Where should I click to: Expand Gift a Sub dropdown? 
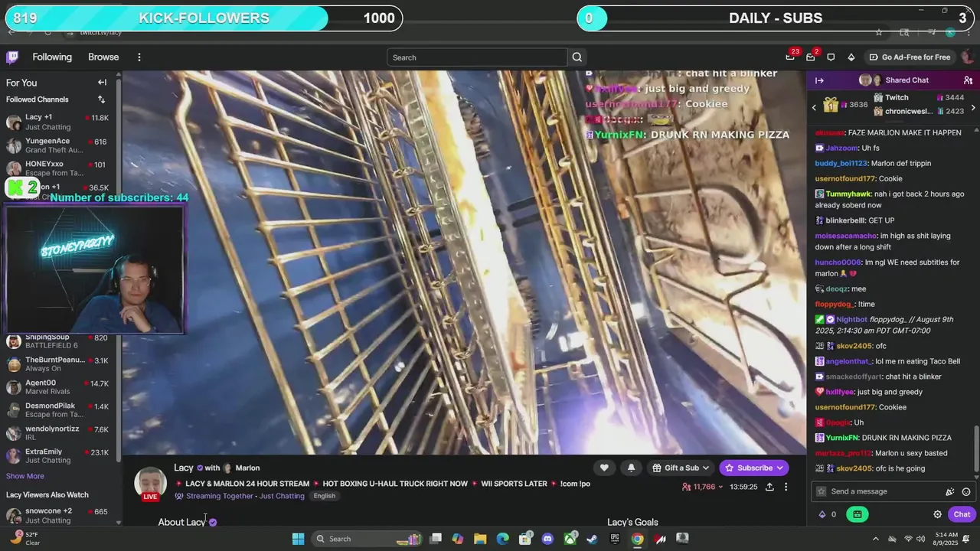tap(681, 468)
